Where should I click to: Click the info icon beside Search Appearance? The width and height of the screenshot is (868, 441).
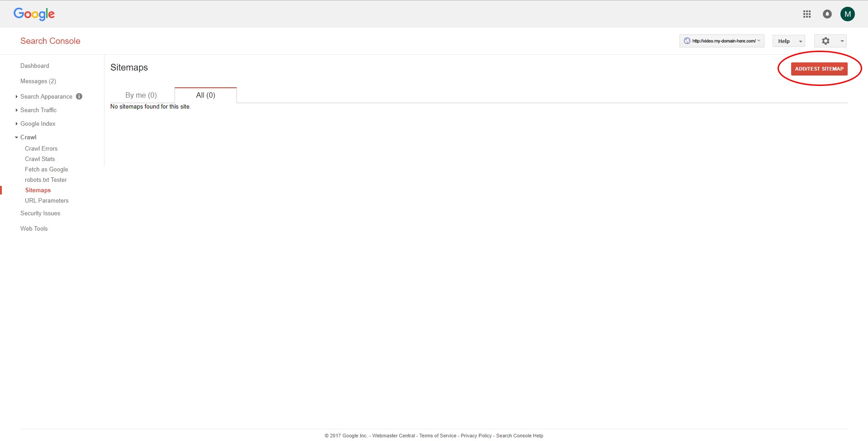[x=79, y=96]
